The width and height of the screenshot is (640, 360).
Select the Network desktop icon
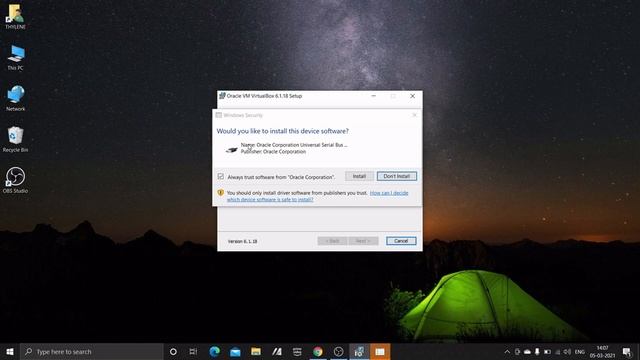click(16, 98)
